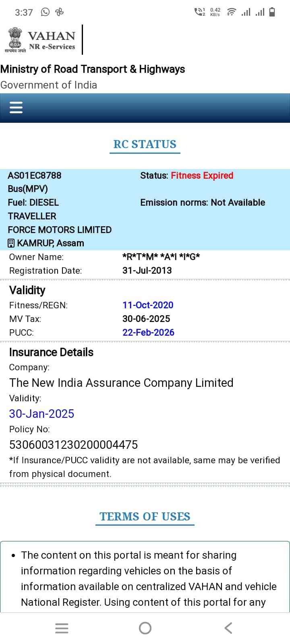Tap the RC STATUS heading

(x=145, y=144)
